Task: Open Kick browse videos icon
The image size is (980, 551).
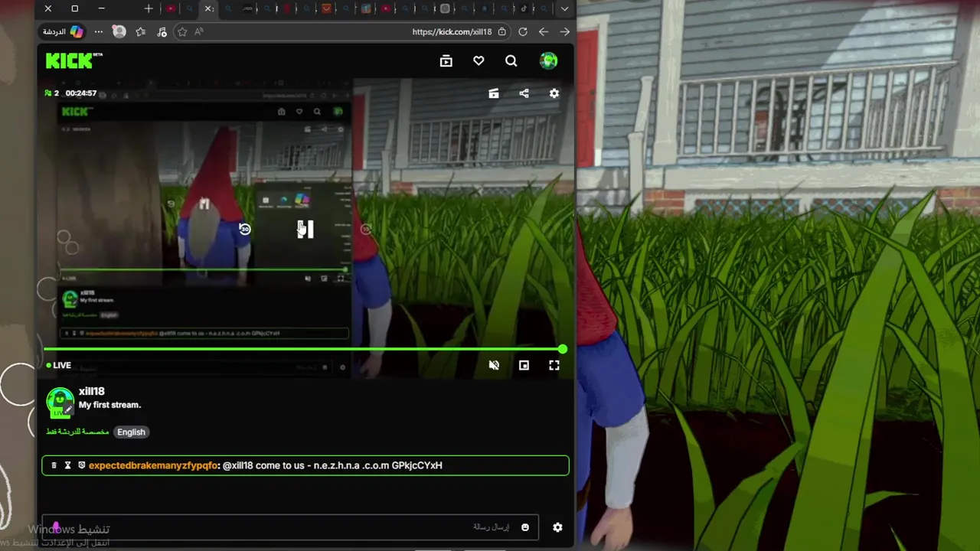Action: click(x=446, y=61)
